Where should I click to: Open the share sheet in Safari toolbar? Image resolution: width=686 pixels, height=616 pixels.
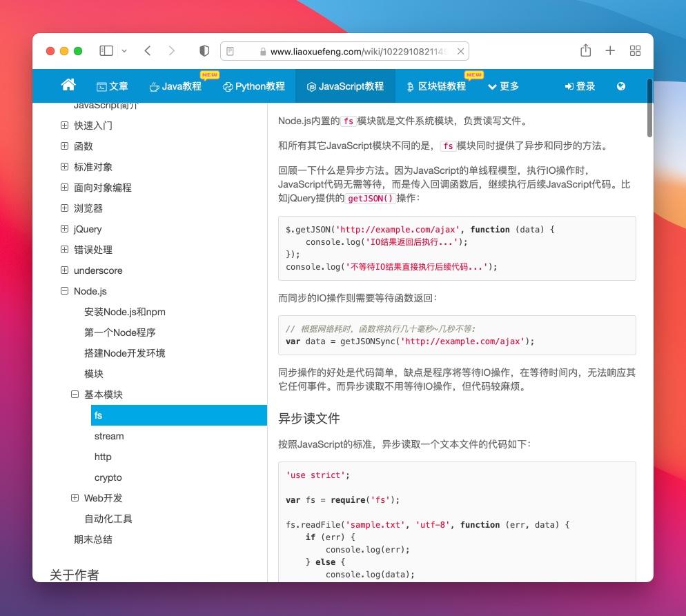pyautogui.click(x=585, y=50)
